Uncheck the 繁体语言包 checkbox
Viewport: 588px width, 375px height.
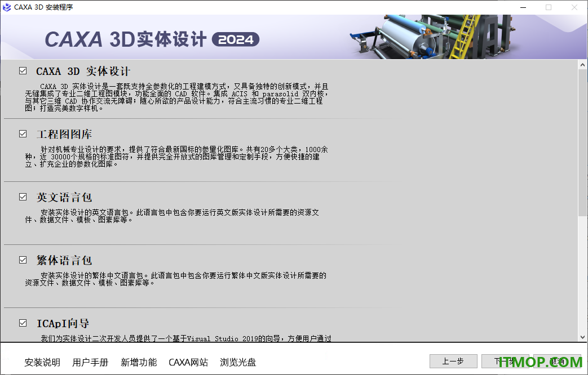(x=23, y=260)
